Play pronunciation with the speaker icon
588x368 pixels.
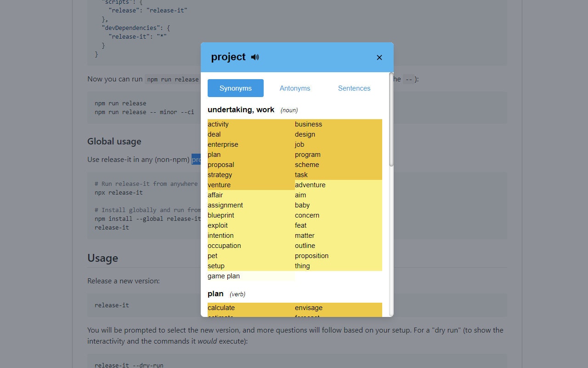coord(255,57)
